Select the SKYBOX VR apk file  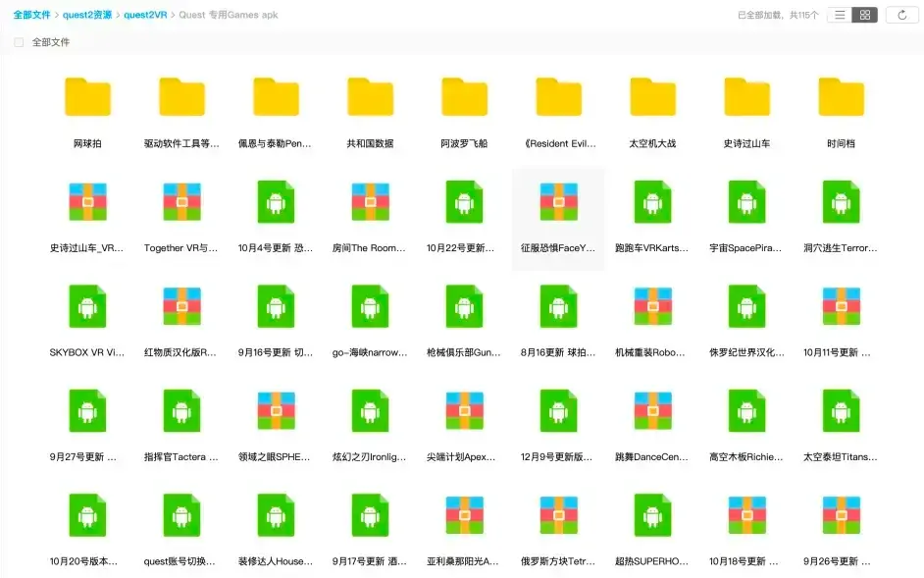click(x=87, y=306)
